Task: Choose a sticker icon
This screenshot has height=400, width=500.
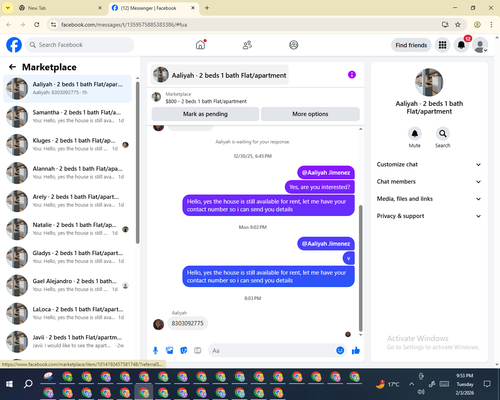Action: pyautogui.click(x=184, y=350)
